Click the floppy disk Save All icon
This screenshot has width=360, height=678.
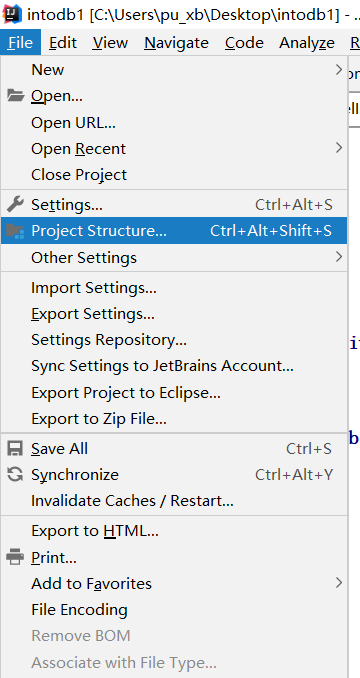[x=15, y=448]
